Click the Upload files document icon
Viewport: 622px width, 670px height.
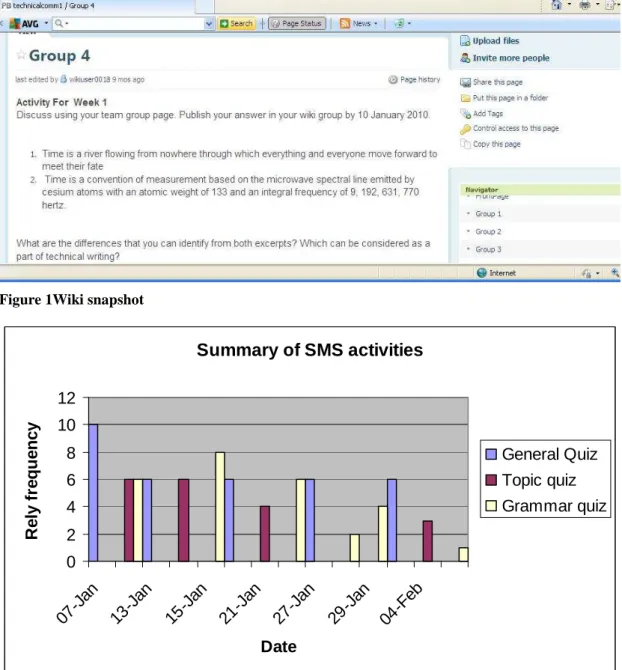click(x=465, y=41)
